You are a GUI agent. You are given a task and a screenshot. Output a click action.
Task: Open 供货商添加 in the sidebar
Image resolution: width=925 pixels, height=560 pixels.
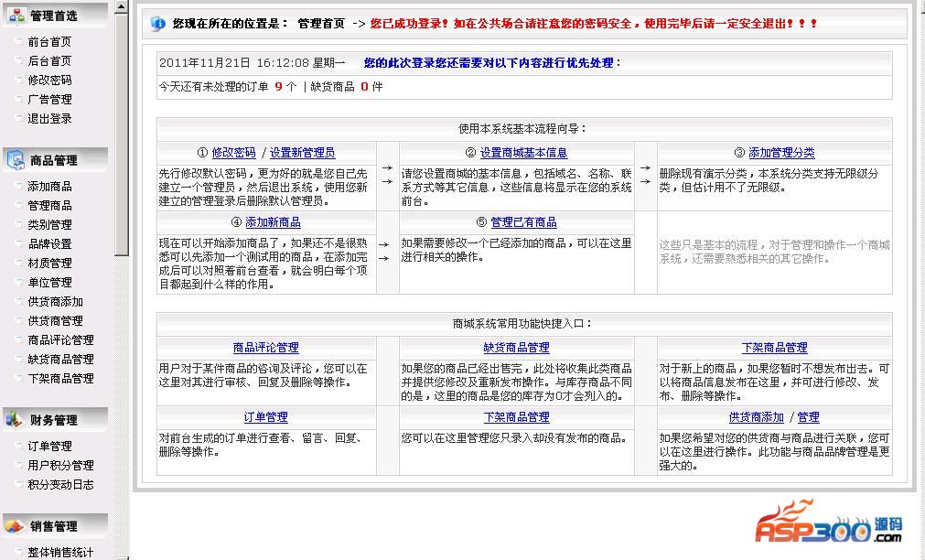click(x=56, y=302)
